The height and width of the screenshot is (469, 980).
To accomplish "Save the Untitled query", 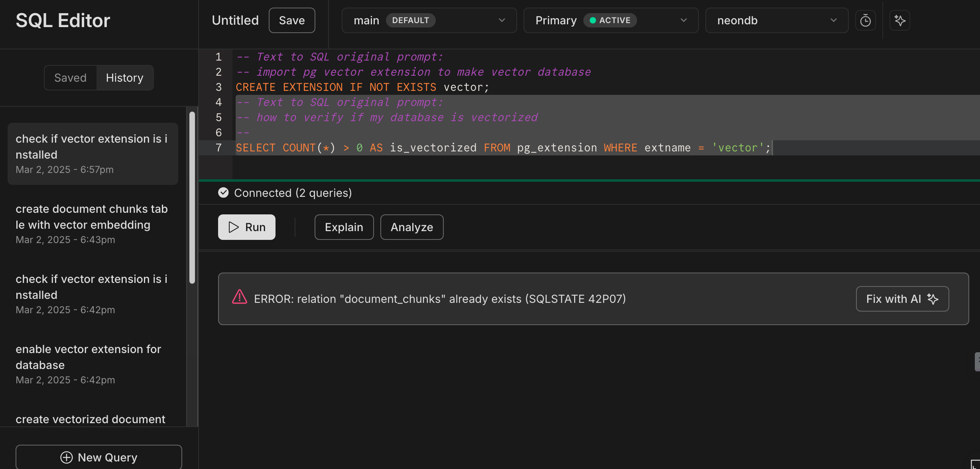I will (x=292, y=20).
